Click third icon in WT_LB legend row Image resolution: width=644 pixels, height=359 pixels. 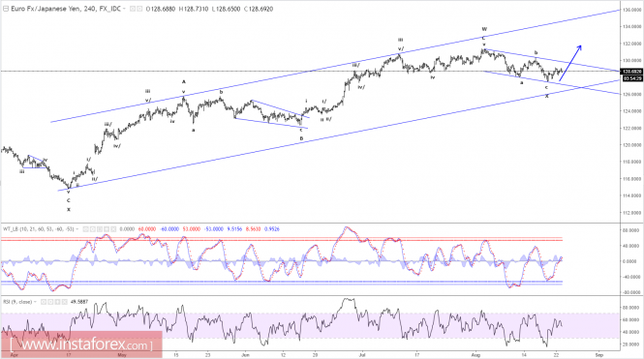pos(100,229)
